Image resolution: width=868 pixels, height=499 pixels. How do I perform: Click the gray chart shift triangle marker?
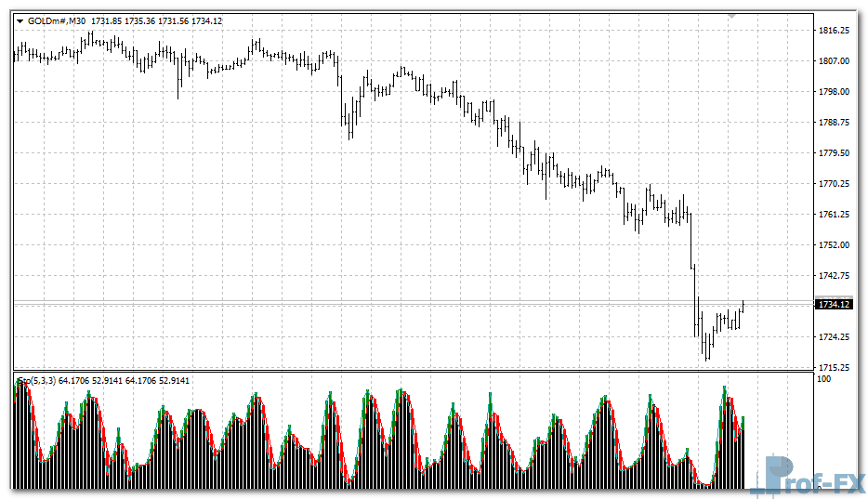pos(732,16)
